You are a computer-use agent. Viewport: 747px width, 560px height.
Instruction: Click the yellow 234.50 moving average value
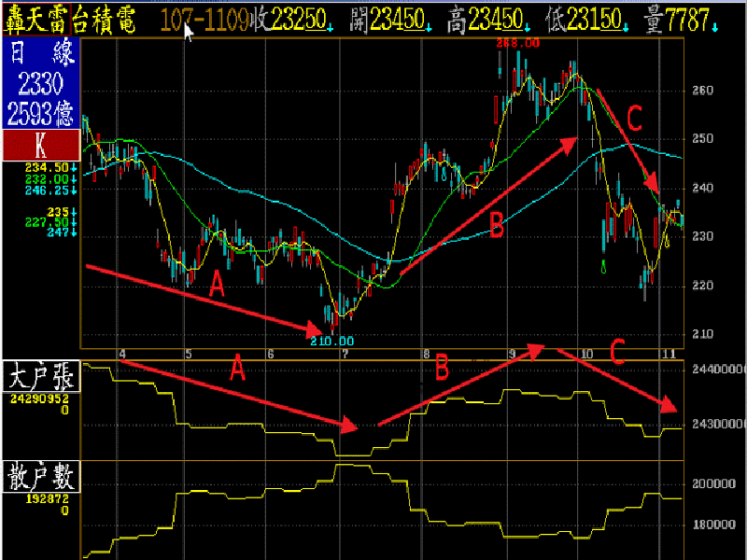click(x=54, y=167)
